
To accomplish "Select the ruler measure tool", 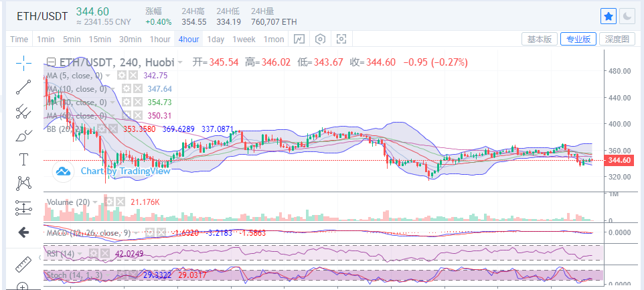I will 23,265.
